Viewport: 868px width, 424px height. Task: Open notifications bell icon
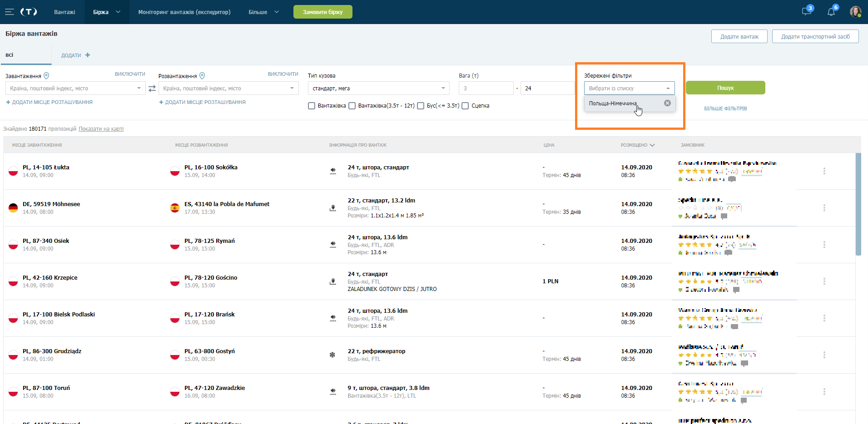coord(831,12)
